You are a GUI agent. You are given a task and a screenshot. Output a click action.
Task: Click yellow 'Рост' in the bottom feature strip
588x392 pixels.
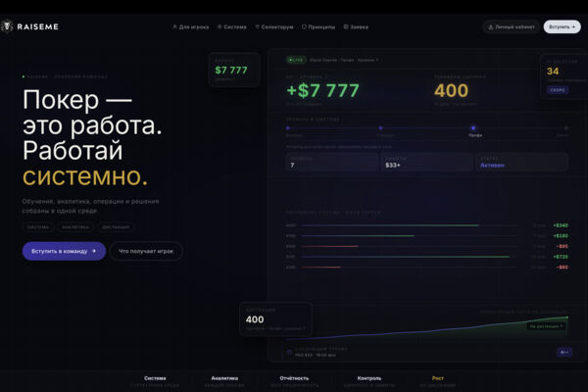438,378
